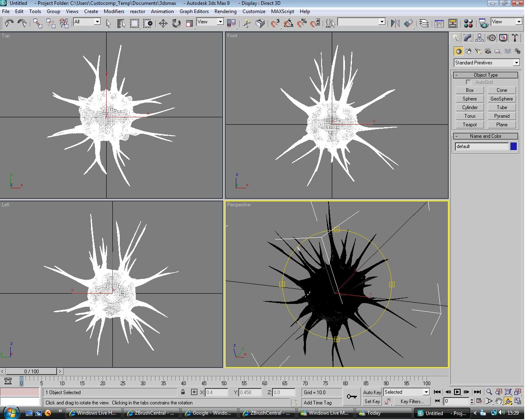Click the Pyramid primitive button
This screenshot has height=420, width=525.
click(502, 116)
